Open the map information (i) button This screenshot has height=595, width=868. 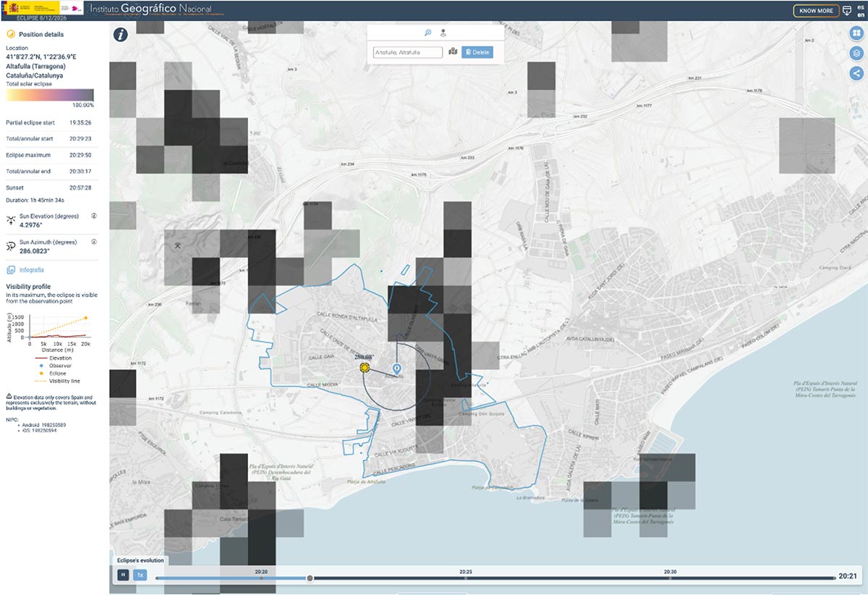121,34
